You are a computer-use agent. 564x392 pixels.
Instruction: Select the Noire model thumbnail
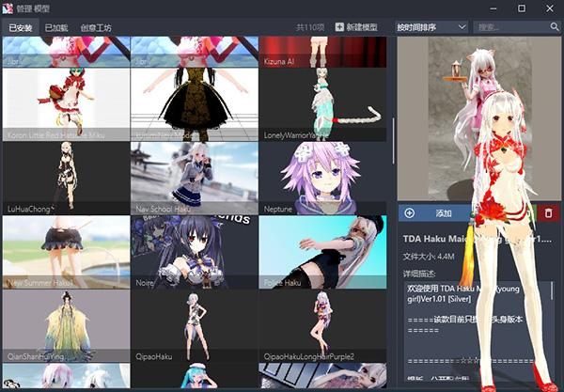click(195, 252)
